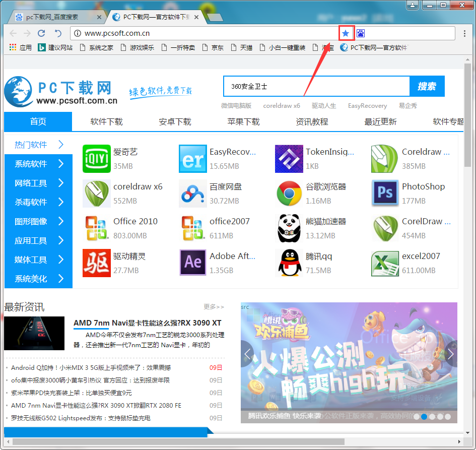Click the vertical scrollbar thumb
This screenshot has height=450, width=476.
[x=467, y=114]
